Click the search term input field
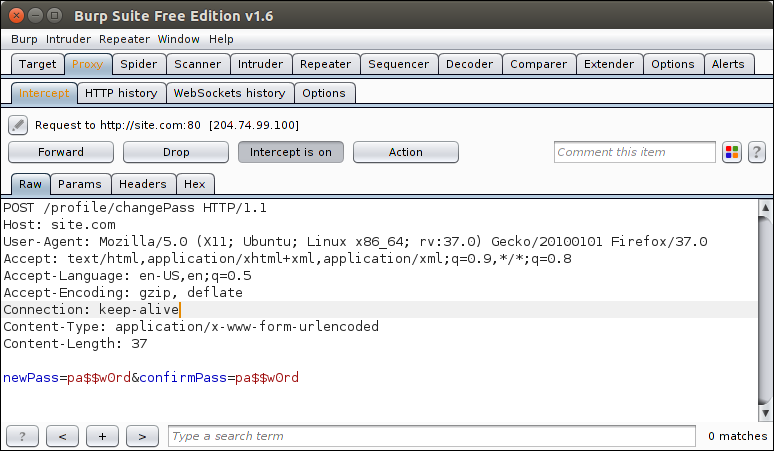Viewport: 774px width, 451px height. click(432, 436)
